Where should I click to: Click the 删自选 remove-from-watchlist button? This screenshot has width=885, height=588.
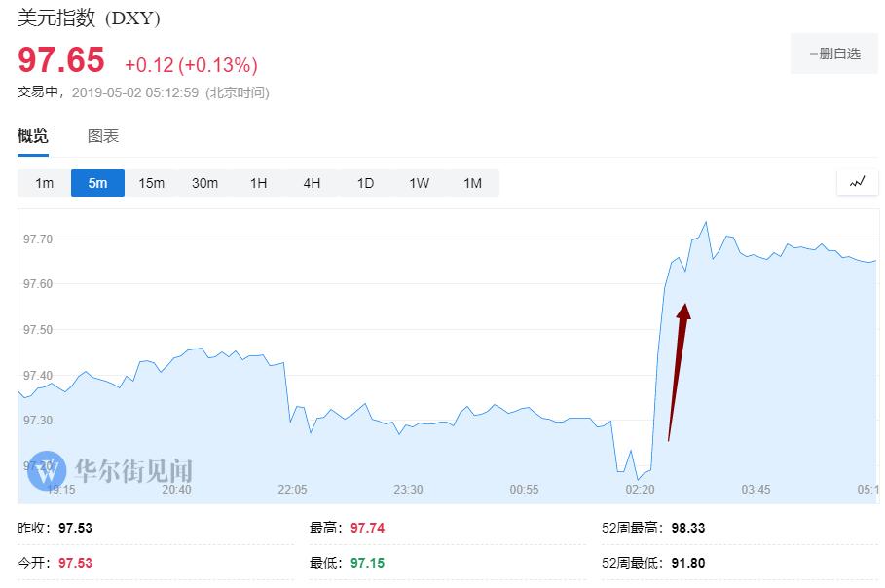click(x=834, y=54)
